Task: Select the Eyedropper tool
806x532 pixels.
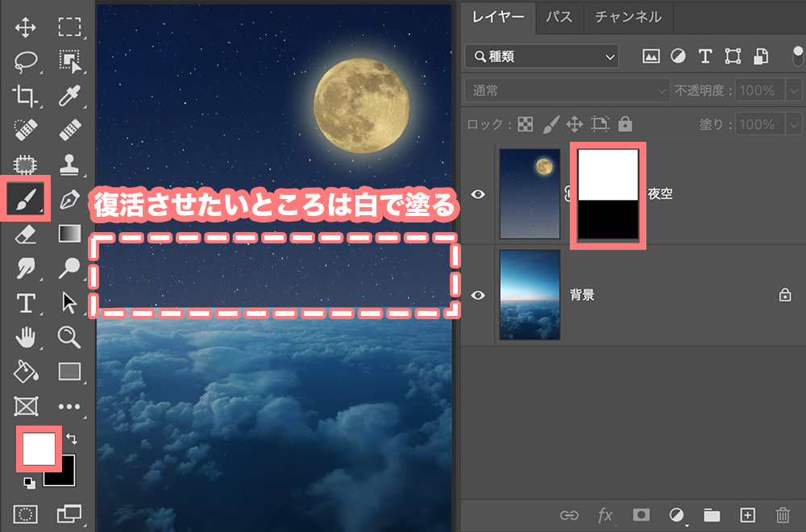Action: [x=69, y=96]
